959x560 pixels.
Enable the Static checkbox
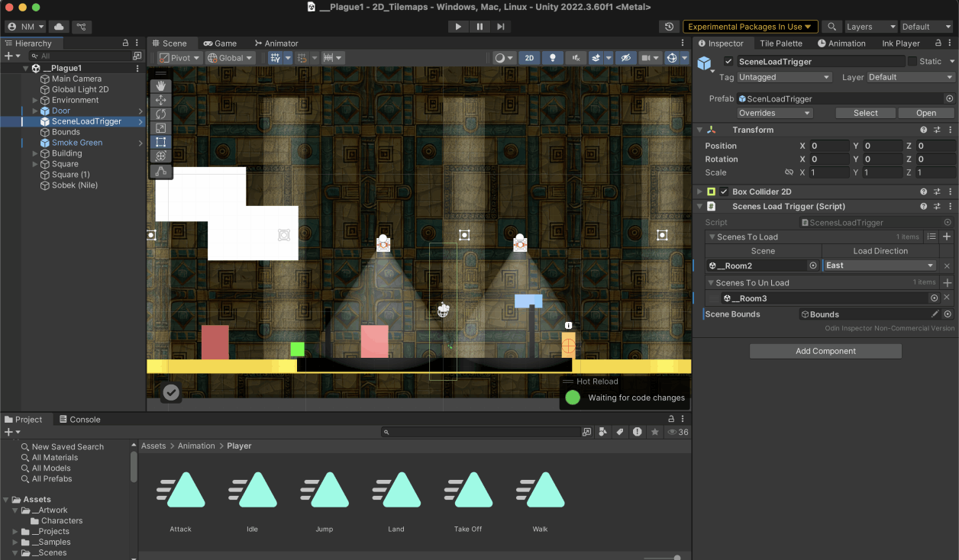(x=912, y=62)
